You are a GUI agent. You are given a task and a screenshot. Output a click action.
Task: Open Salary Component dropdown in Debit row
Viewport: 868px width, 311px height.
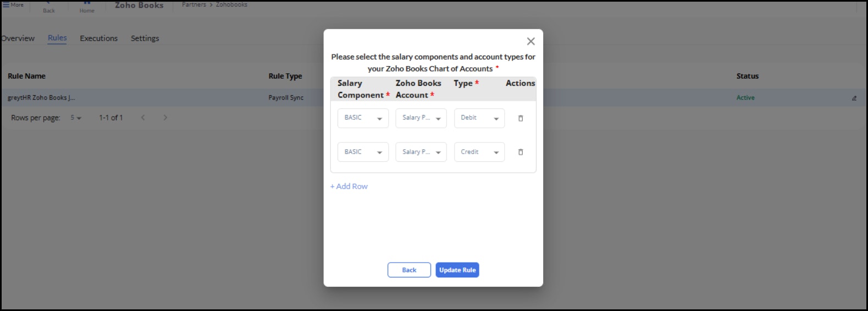(363, 118)
